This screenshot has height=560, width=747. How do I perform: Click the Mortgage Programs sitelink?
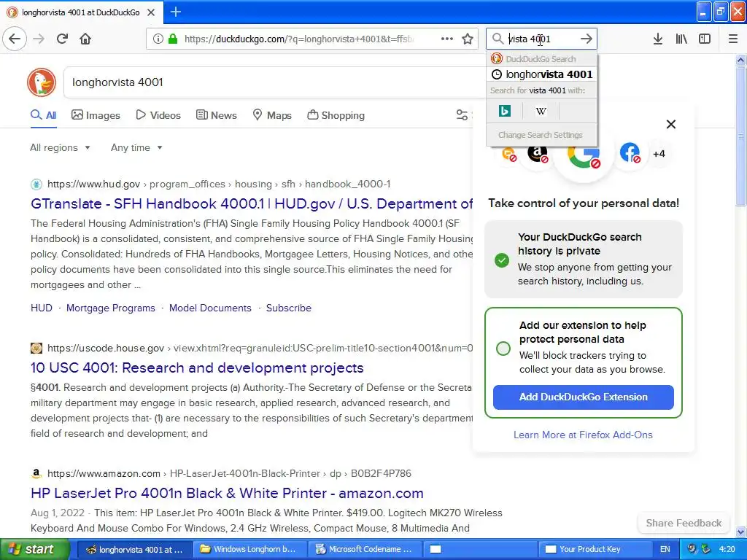tap(111, 308)
